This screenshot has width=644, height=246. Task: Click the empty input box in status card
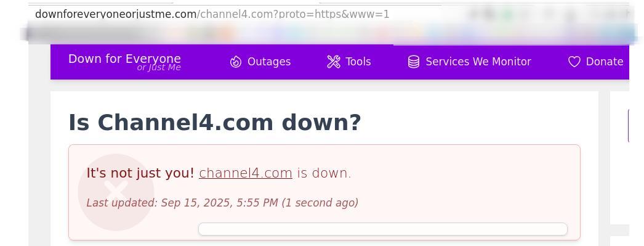[x=383, y=229]
